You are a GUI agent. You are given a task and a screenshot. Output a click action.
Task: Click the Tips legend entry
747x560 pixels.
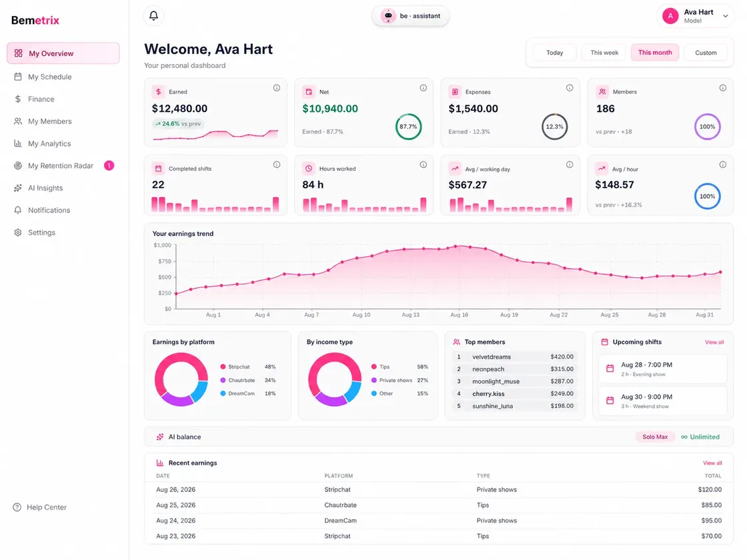tap(400, 367)
